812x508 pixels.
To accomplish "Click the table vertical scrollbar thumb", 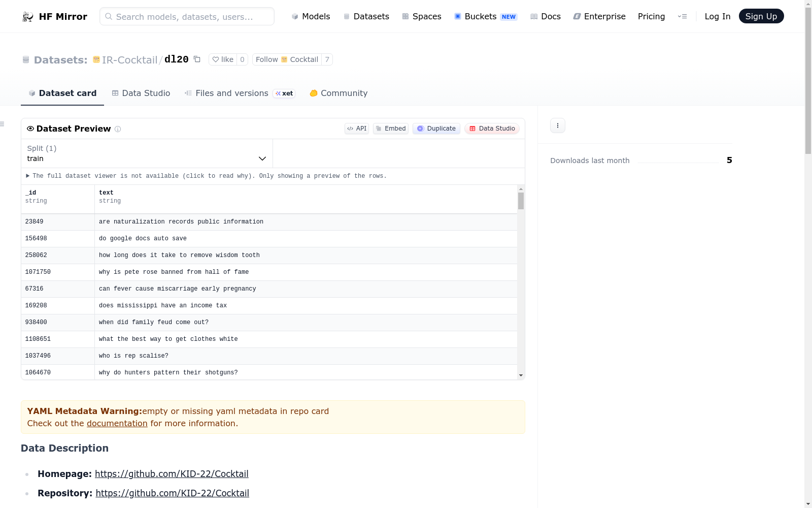I will 521,201.
